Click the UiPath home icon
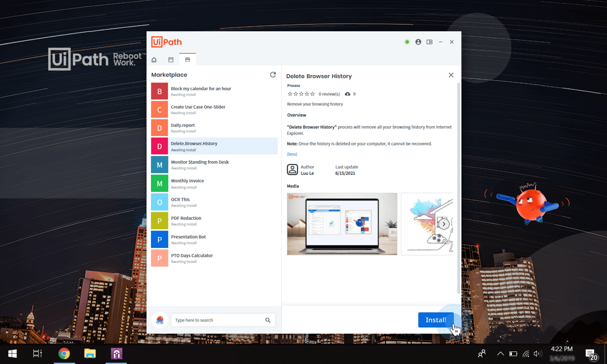Screen dimensions: 607x364 154,59
